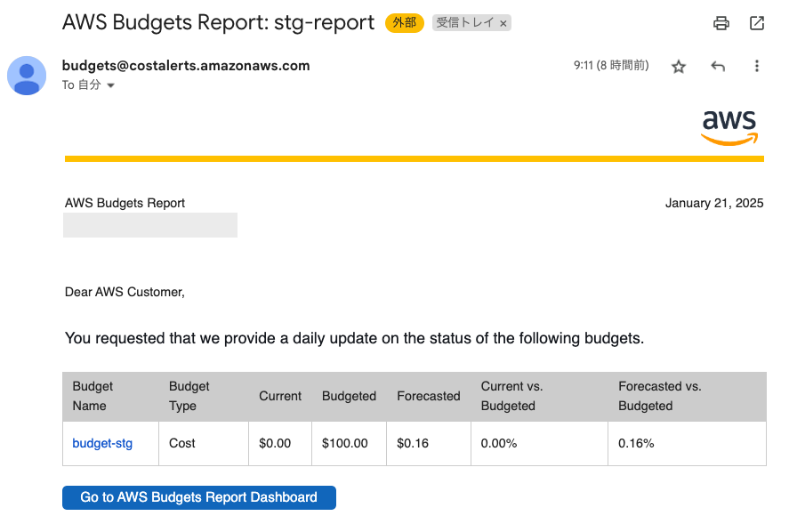This screenshot has height=532, width=789.
Task: Click the AWS Budgets Report heading text
Action: 125,204
